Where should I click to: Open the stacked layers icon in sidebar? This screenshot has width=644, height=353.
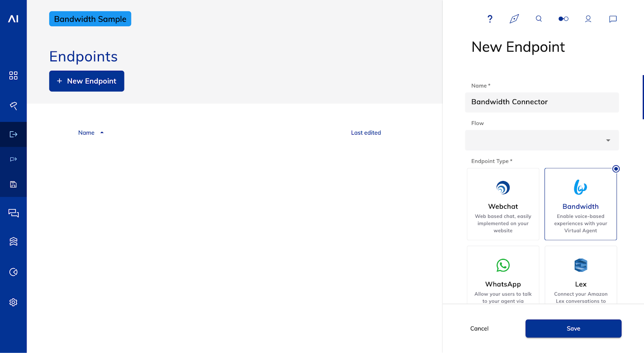point(13,241)
